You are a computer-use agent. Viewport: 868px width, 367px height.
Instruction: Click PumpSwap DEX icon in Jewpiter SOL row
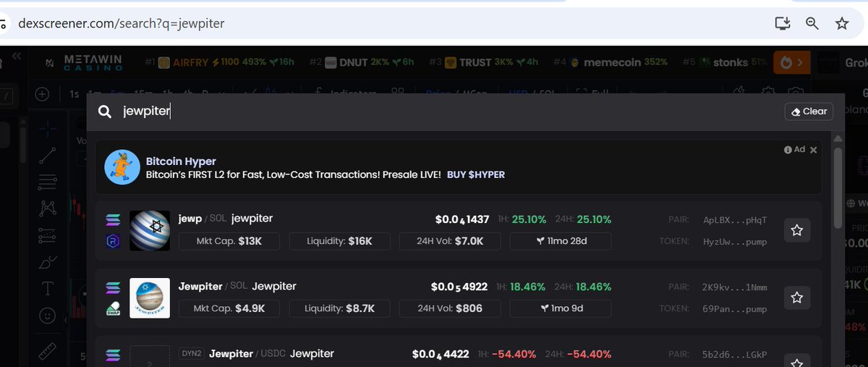tap(113, 308)
